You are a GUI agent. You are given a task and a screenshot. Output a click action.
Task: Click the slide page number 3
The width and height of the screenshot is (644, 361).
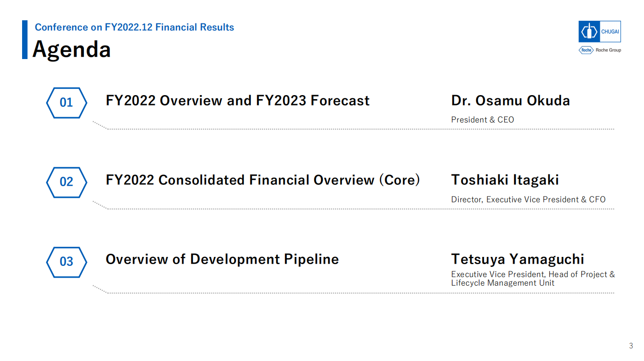pos(631,346)
